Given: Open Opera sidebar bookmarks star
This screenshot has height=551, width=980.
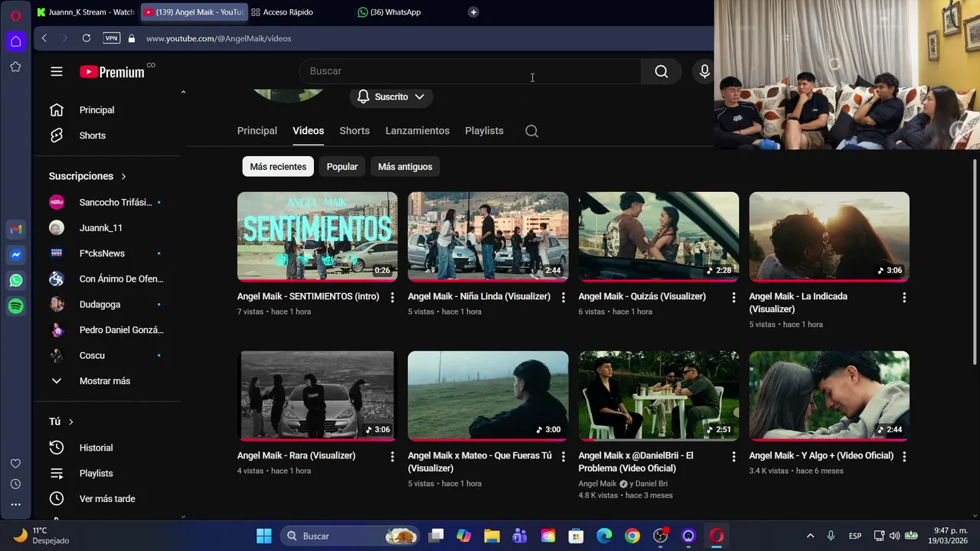Looking at the screenshot, I should [x=15, y=67].
